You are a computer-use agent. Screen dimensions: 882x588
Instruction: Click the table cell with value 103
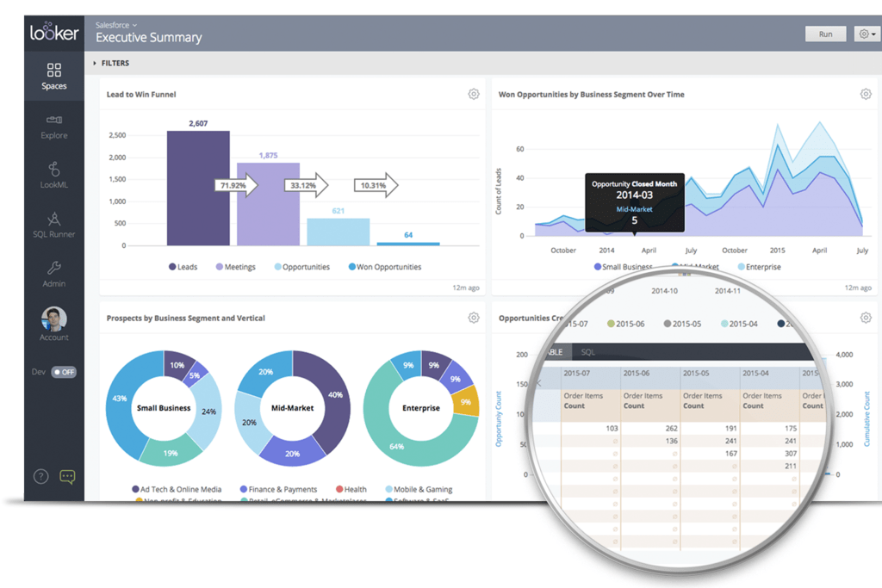click(x=591, y=428)
